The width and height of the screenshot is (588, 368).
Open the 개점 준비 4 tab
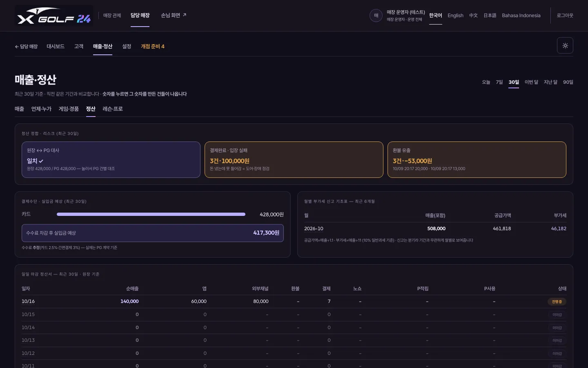pos(153,47)
